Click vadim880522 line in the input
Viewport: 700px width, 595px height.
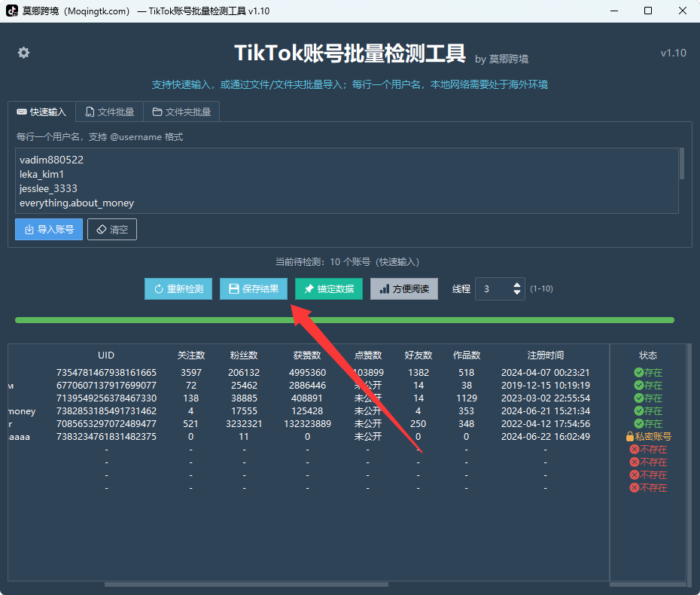click(x=51, y=160)
